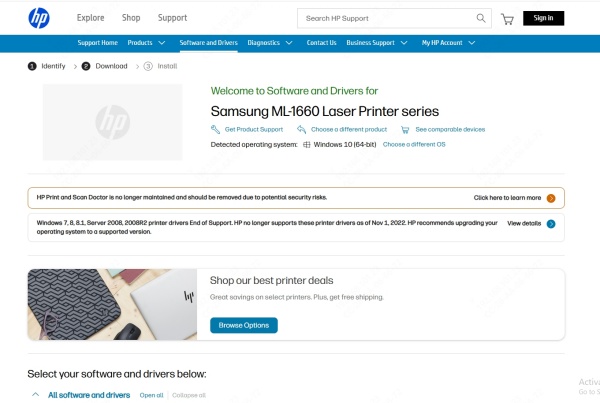Click the Get Product Support link
The image size is (600, 403).
pyautogui.click(x=254, y=129)
